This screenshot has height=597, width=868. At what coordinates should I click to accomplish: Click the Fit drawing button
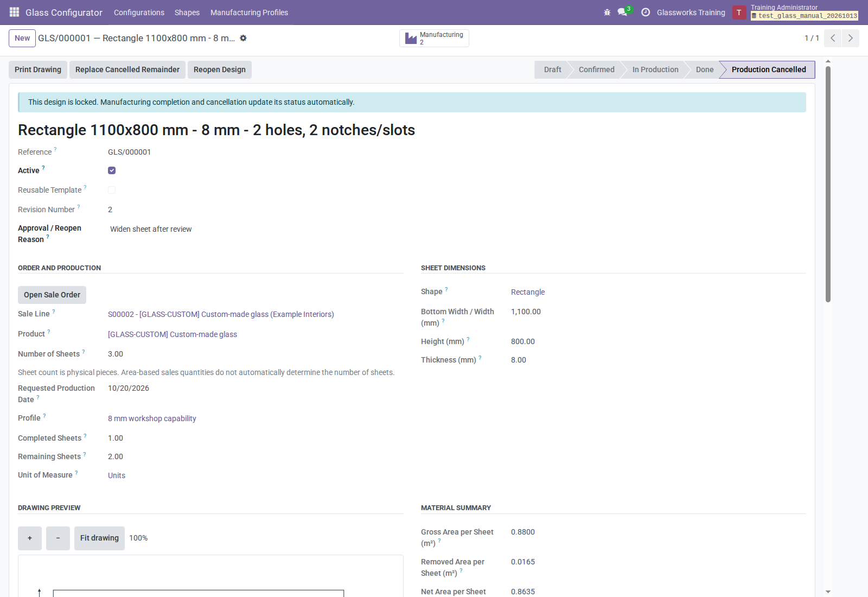[99, 538]
